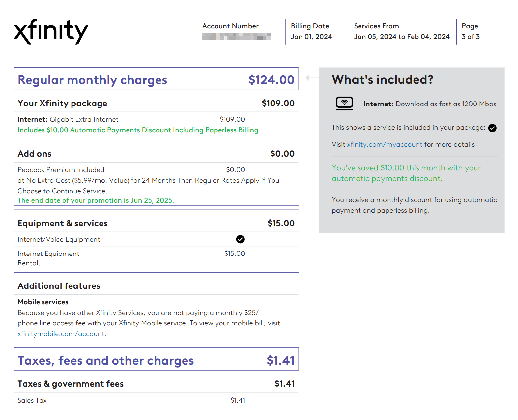
Task: Click the $1.41 Sales Tax amount
Action: pos(238,400)
